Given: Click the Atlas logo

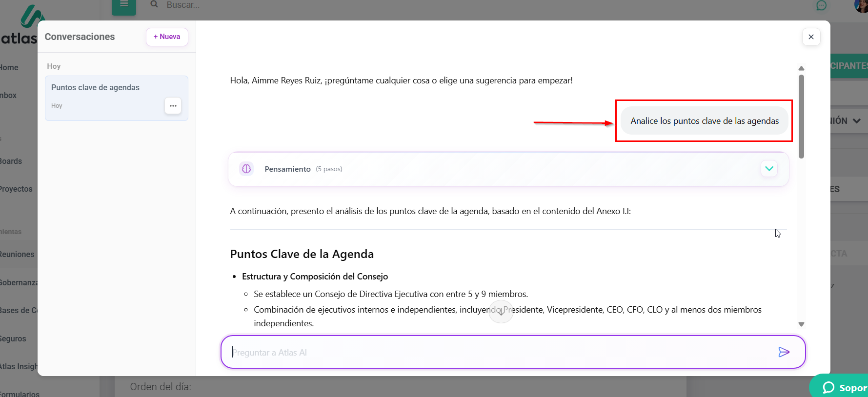Looking at the screenshot, I should (22, 27).
